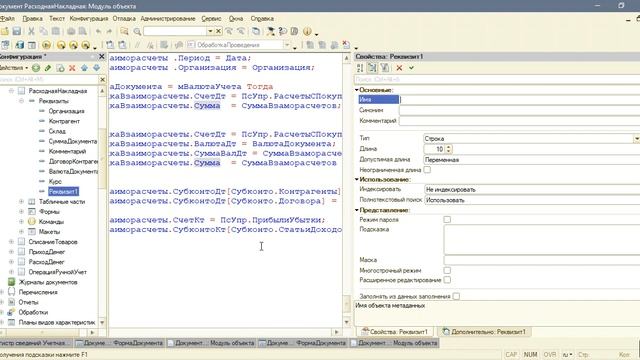Viewport: 640px width, 360px height.
Task: Click the configuration tree scrollbar down arrow
Action: [102, 322]
